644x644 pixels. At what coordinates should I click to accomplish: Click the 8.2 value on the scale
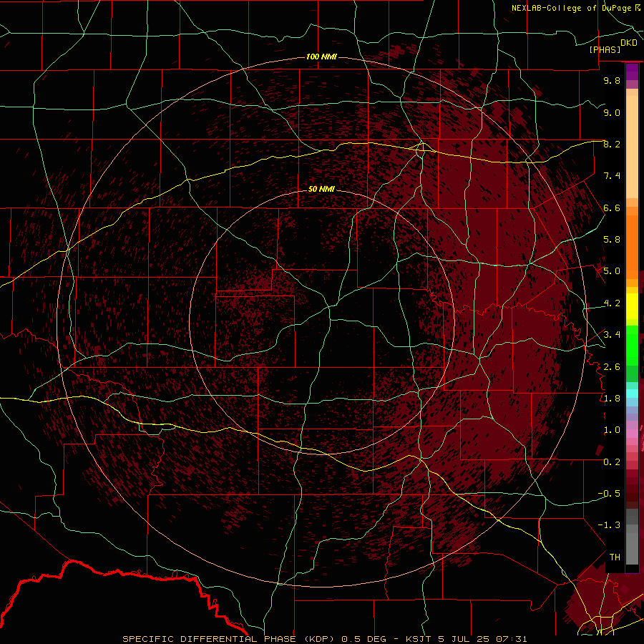tap(612, 144)
